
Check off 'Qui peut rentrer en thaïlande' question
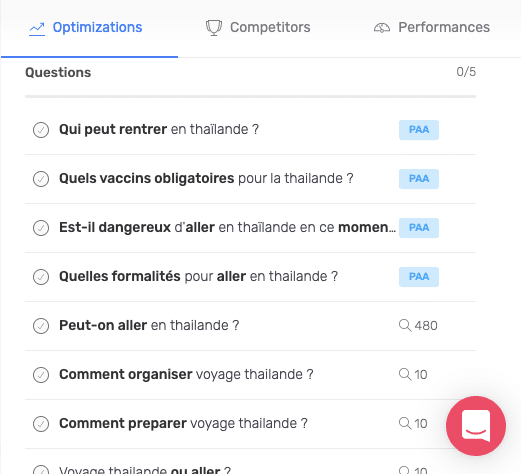pyautogui.click(x=41, y=130)
